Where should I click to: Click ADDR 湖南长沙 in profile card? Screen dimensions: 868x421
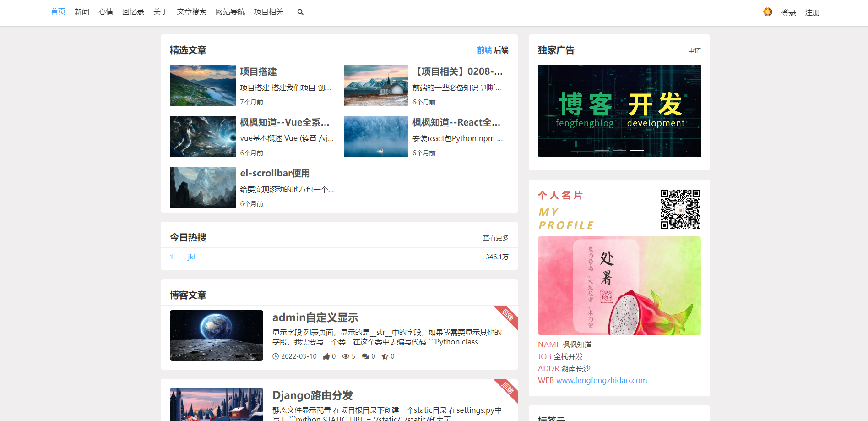pos(564,368)
